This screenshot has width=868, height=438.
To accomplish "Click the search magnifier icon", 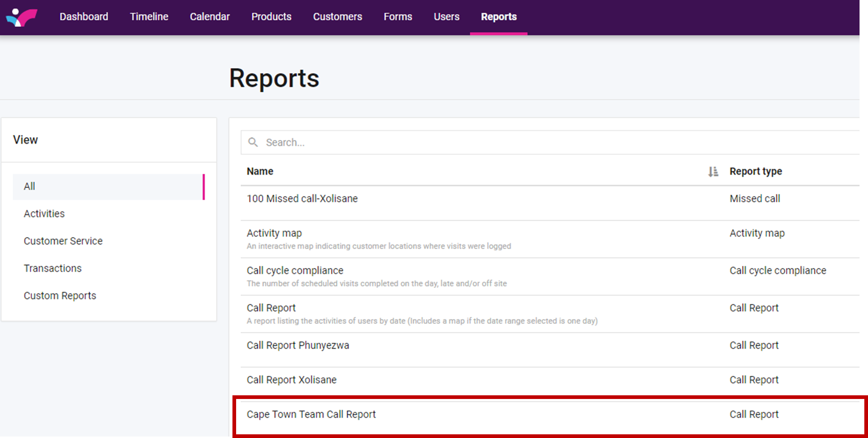I will click(253, 142).
